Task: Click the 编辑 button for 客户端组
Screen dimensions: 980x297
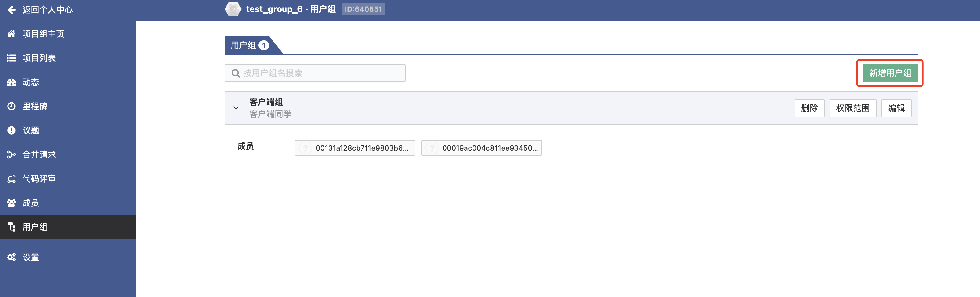Action: click(x=896, y=108)
